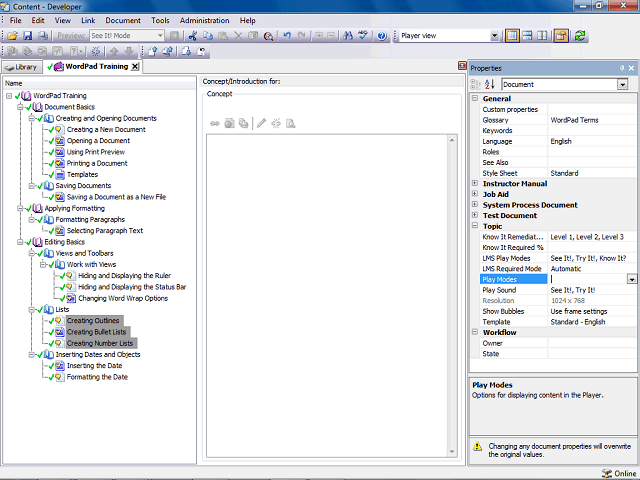The image size is (640, 480).
Task: Open the View menu
Action: tap(62, 20)
